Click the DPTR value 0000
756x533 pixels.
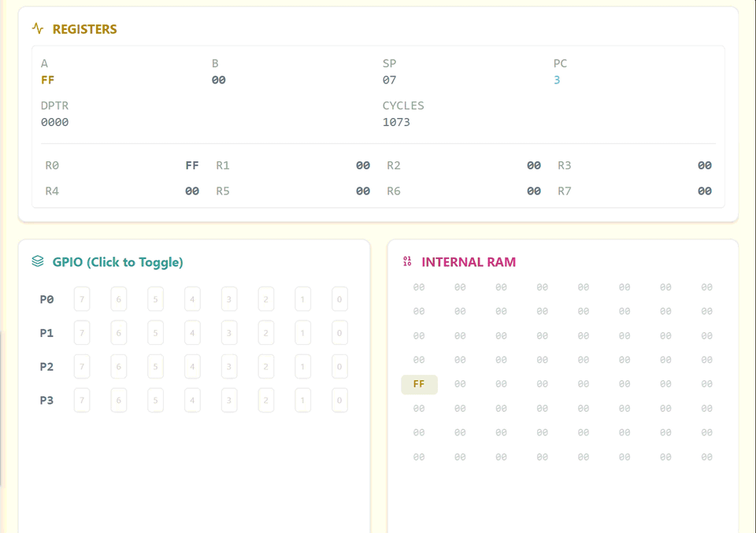(55, 123)
